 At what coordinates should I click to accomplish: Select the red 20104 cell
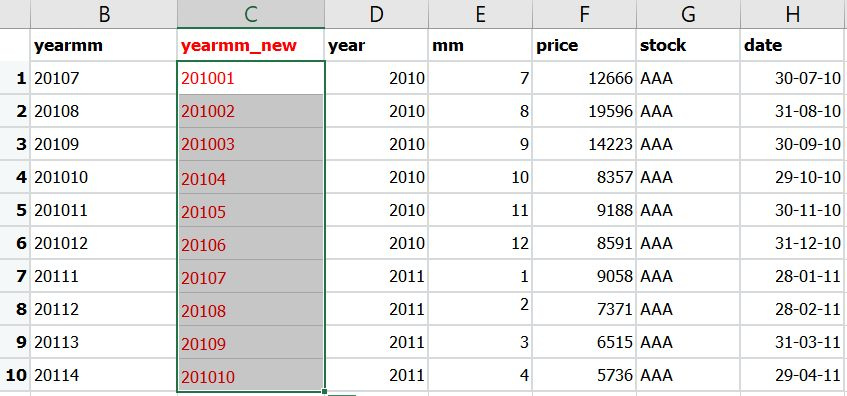click(x=251, y=177)
